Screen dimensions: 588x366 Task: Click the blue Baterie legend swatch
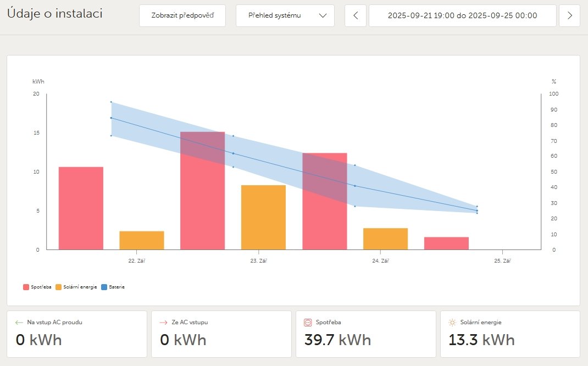click(104, 287)
